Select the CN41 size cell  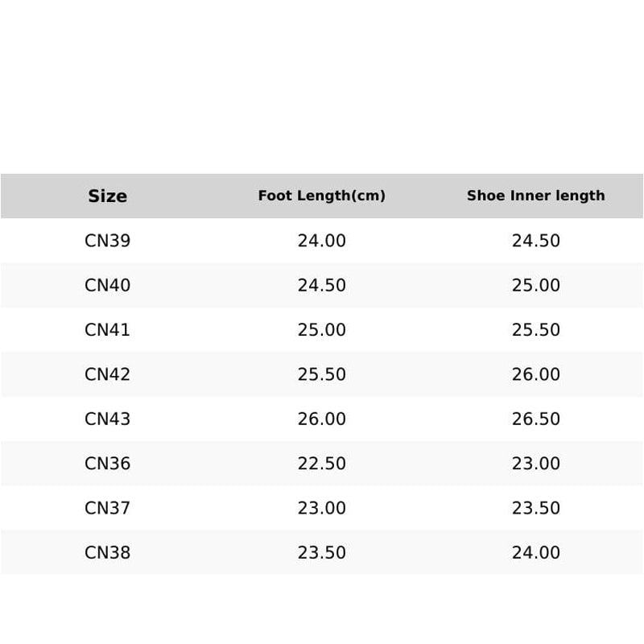pyautogui.click(x=108, y=330)
